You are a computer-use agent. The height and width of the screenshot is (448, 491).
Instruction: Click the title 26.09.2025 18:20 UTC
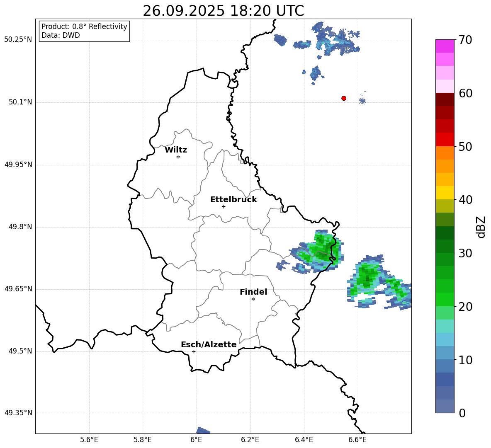click(223, 11)
